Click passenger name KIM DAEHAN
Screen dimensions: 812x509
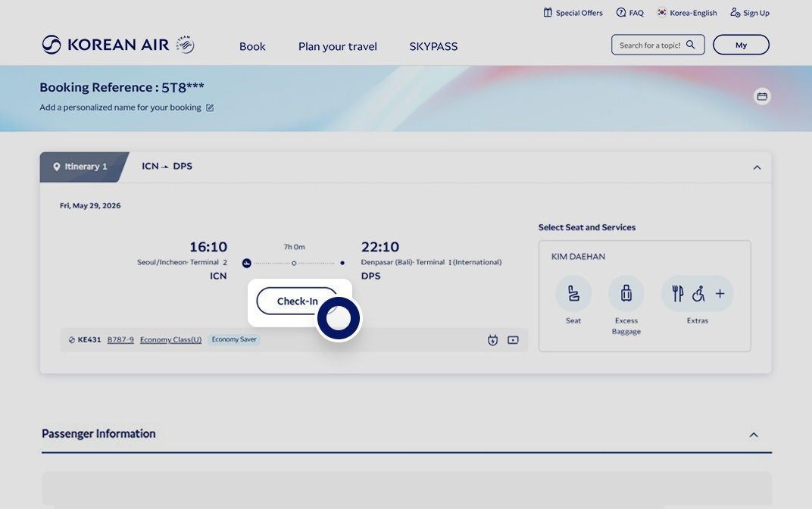click(578, 257)
